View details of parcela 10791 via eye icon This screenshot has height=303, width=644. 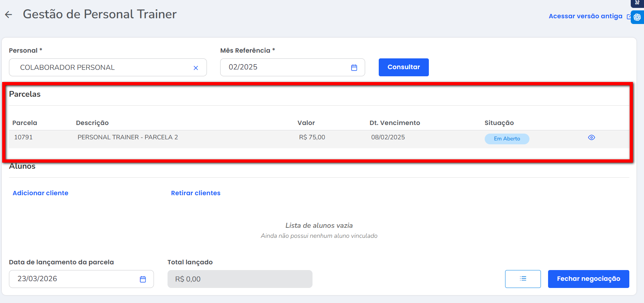pyautogui.click(x=591, y=138)
